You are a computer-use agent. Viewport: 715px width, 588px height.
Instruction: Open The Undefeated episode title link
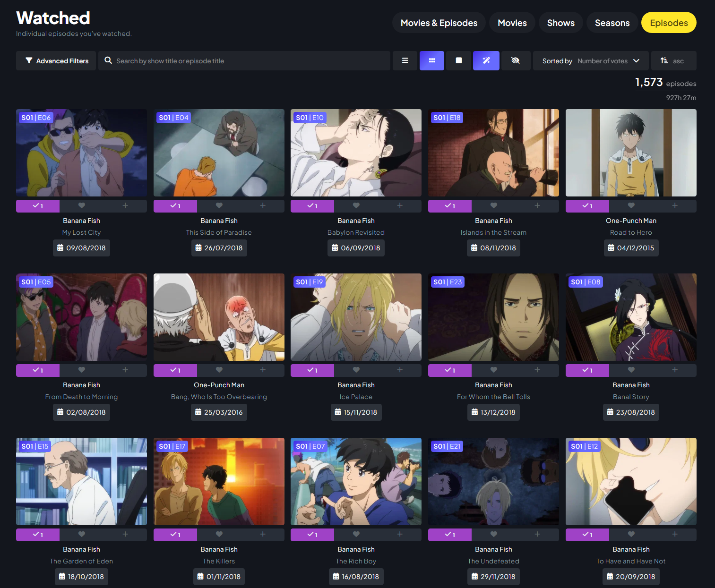[x=493, y=561]
